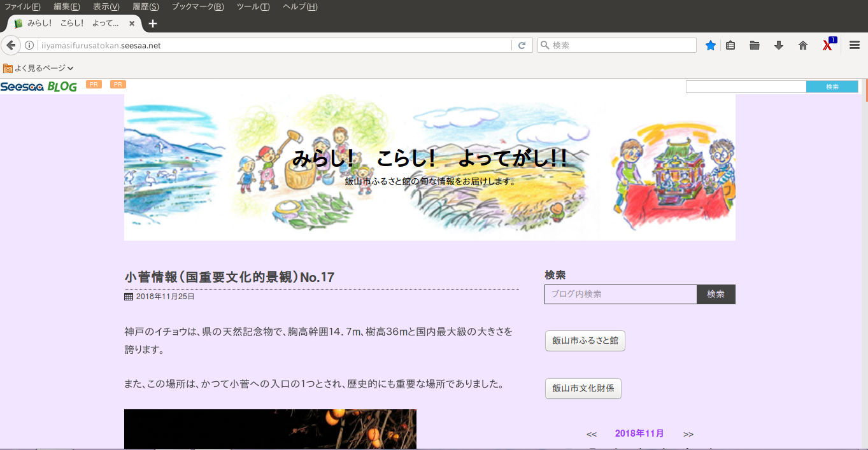This screenshot has width=868, height=450.
Task: Click the calendar icon beside post date
Action: pos(129,297)
